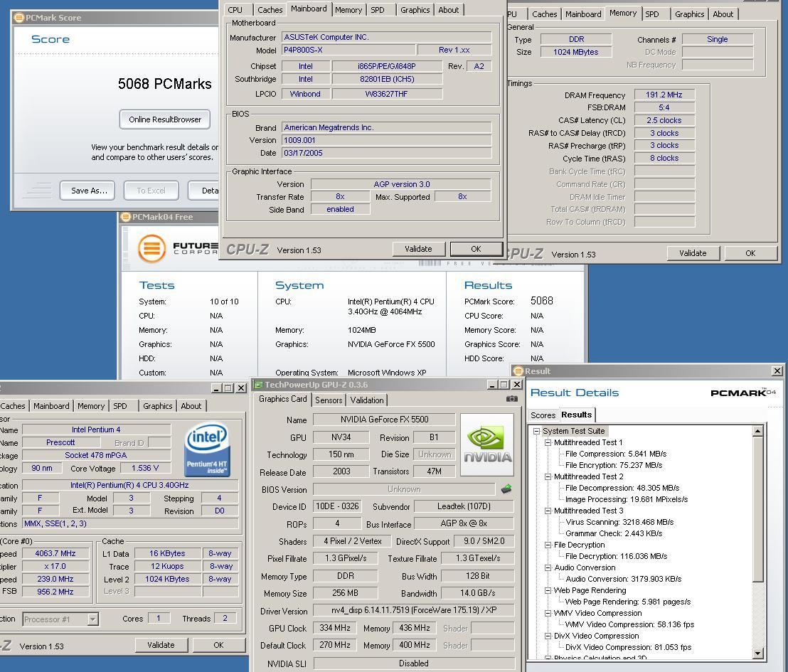
Task: Click the Result Details vertical scrollbar thumb
Action: click(758, 508)
